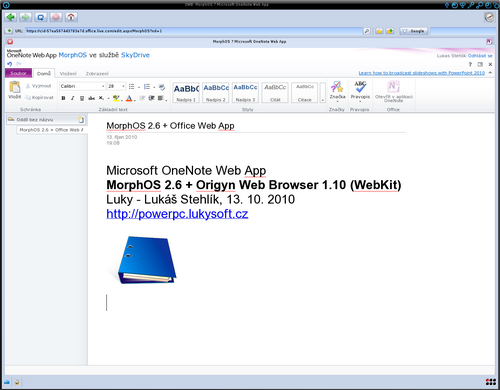Open the Calibri font dropdown
This screenshot has width=500, height=390.
(x=83, y=86)
